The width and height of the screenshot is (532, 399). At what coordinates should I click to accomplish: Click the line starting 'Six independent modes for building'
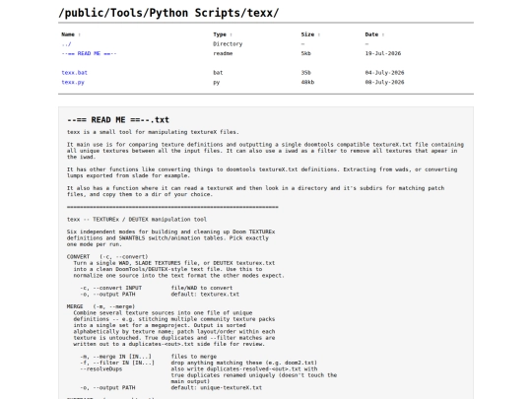[171, 233]
